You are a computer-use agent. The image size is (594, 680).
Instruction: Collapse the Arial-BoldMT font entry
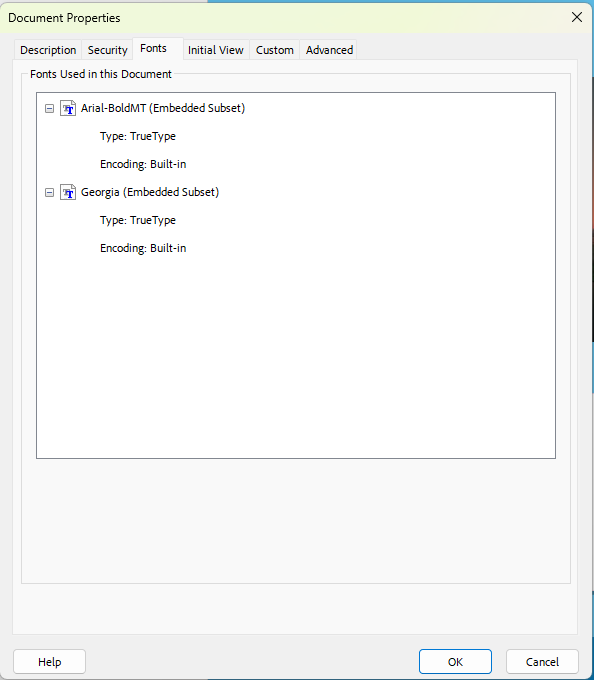point(49,108)
